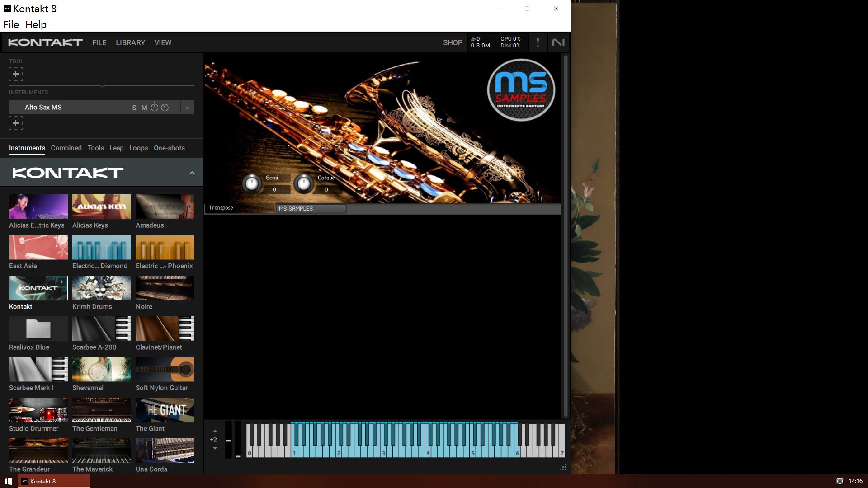Open the Noire library thumbnail

(x=165, y=288)
